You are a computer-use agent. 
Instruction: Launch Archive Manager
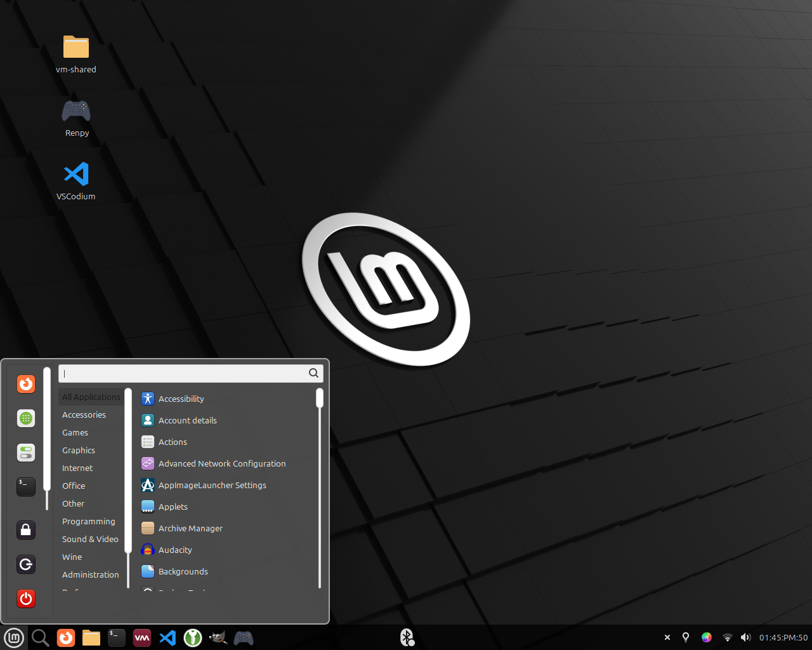[226, 528]
